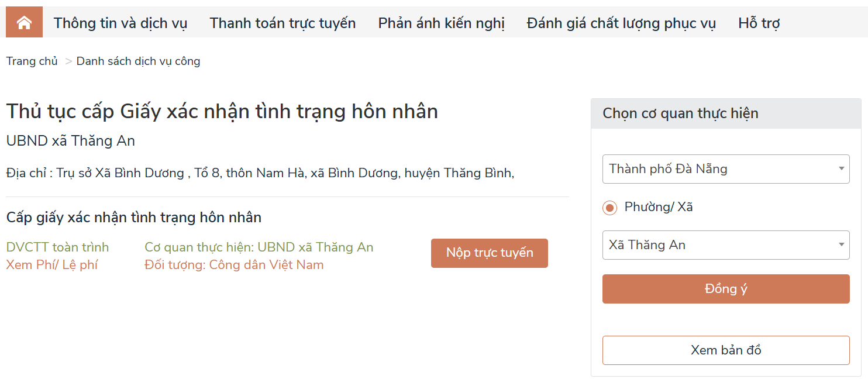Screen dimensions: 868x379
Task: Click the Trang chủ breadcrumb link
Action: pyautogui.click(x=32, y=61)
